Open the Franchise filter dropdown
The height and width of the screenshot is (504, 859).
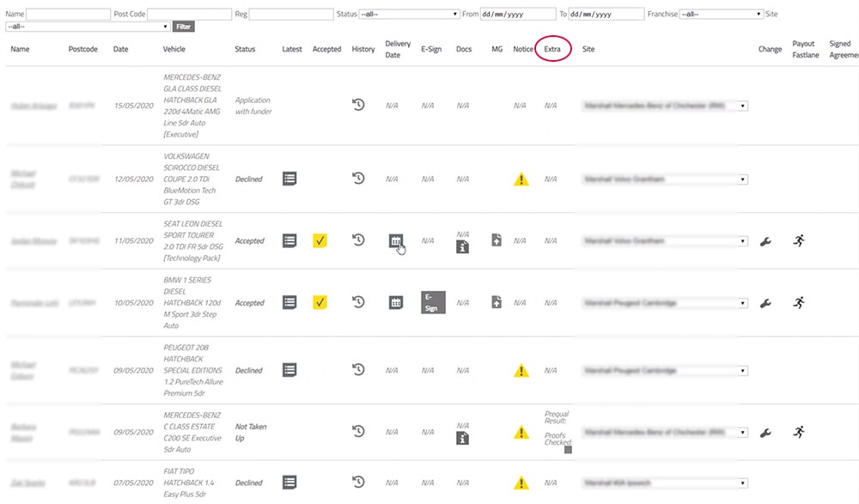[722, 15]
